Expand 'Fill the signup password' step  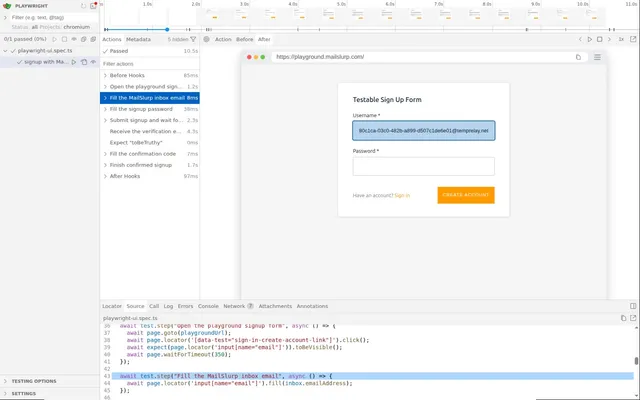pos(105,109)
